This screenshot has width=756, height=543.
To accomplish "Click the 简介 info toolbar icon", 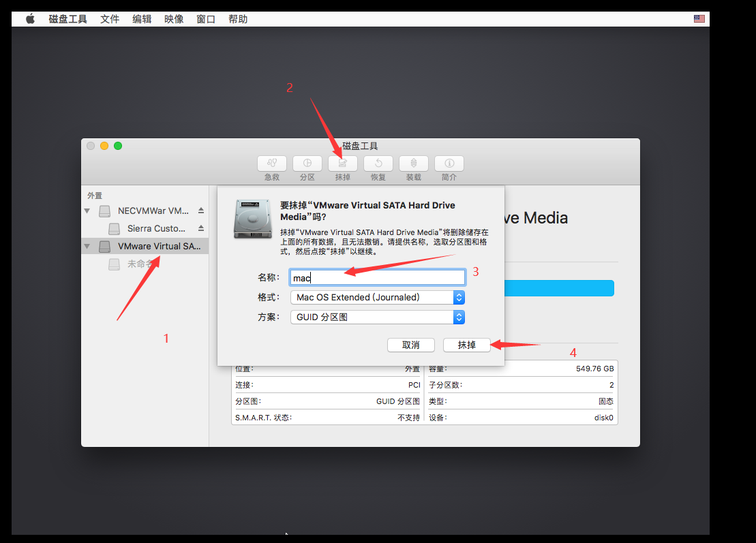I will pyautogui.click(x=449, y=164).
